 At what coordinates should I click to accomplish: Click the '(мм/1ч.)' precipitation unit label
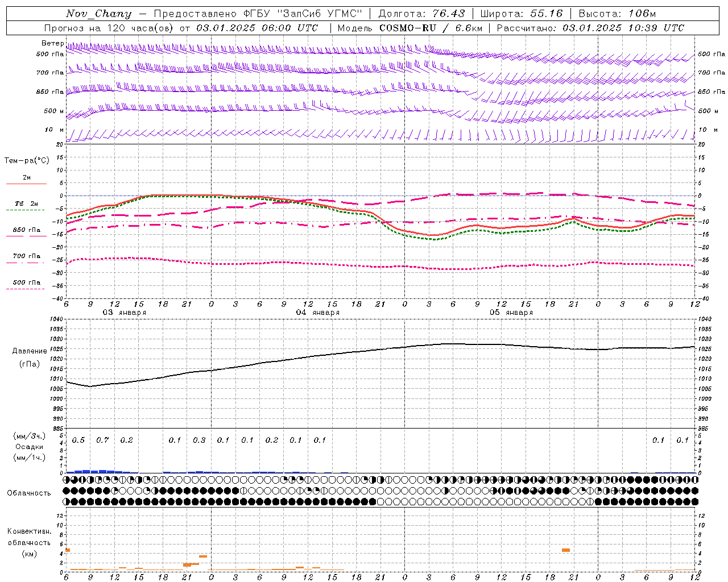[30, 458]
